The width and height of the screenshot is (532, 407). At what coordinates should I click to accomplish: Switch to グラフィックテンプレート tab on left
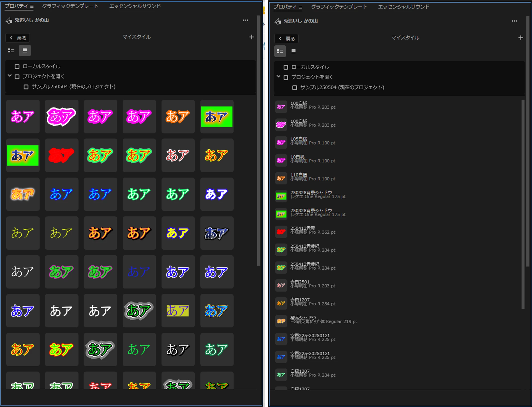pos(70,6)
